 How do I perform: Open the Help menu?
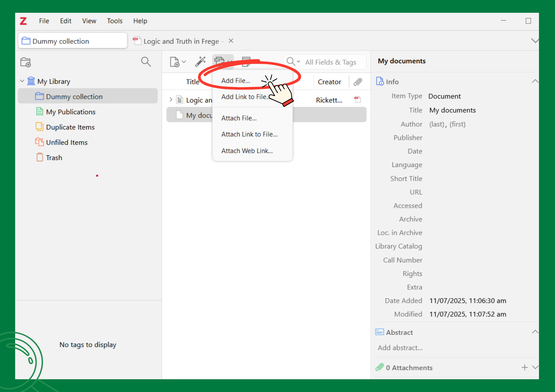(140, 21)
